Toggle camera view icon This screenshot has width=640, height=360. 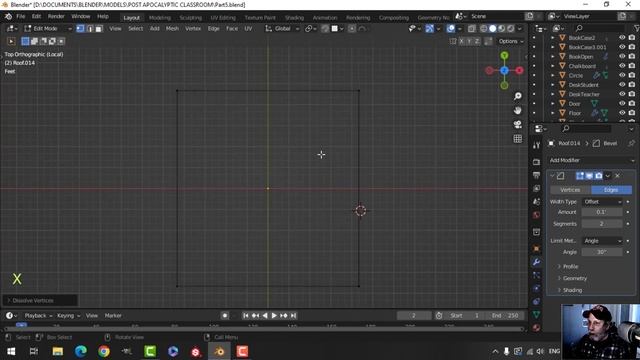pos(518,124)
